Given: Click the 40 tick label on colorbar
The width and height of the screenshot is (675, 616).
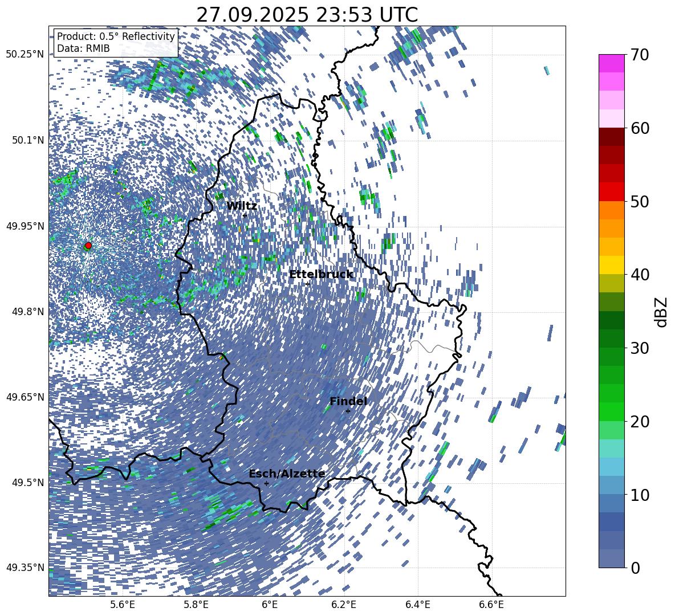Looking at the screenshot, I should click(x=640, y=275).
